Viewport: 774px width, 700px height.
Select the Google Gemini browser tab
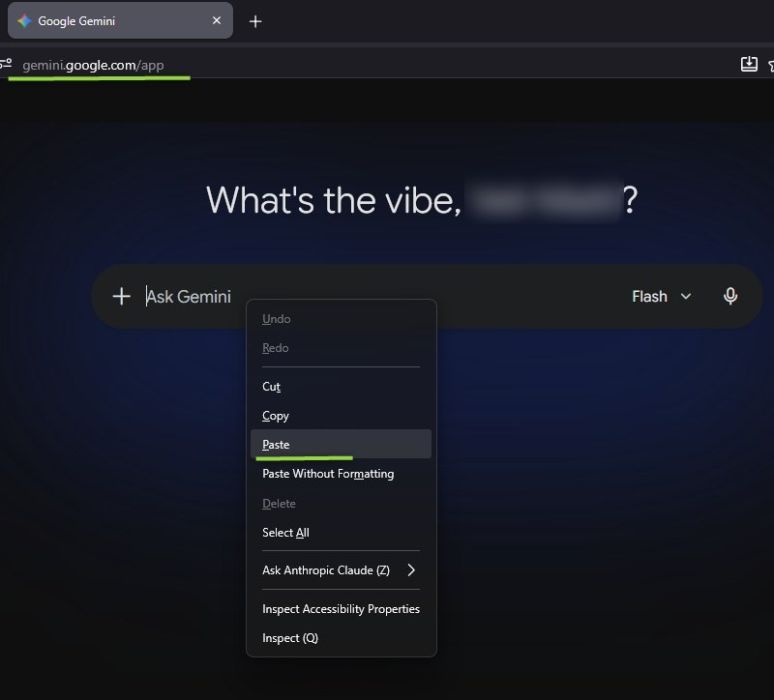pyautogui.click(x=120, y=20)
